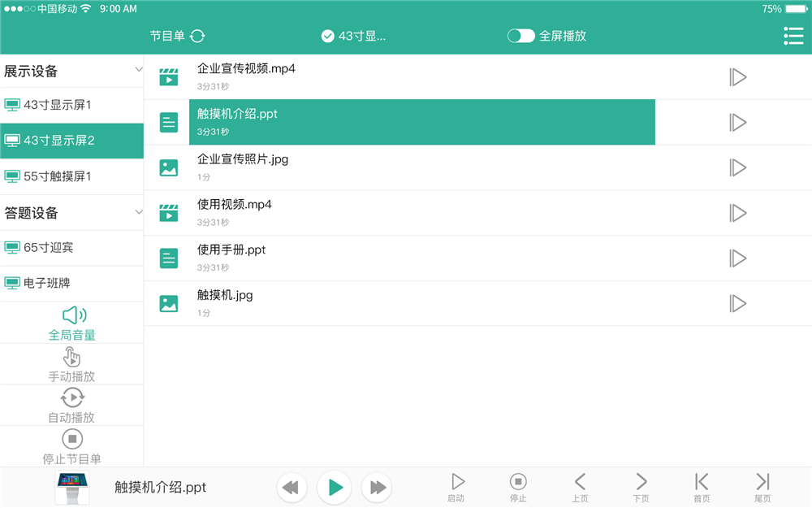Click the image icon beside 触摸机.jpg
812x508 pixels.
168,303
